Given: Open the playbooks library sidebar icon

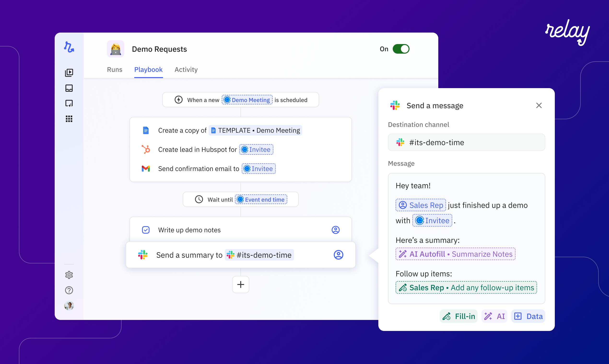Looking at the screenshot, I should [69, 73].
